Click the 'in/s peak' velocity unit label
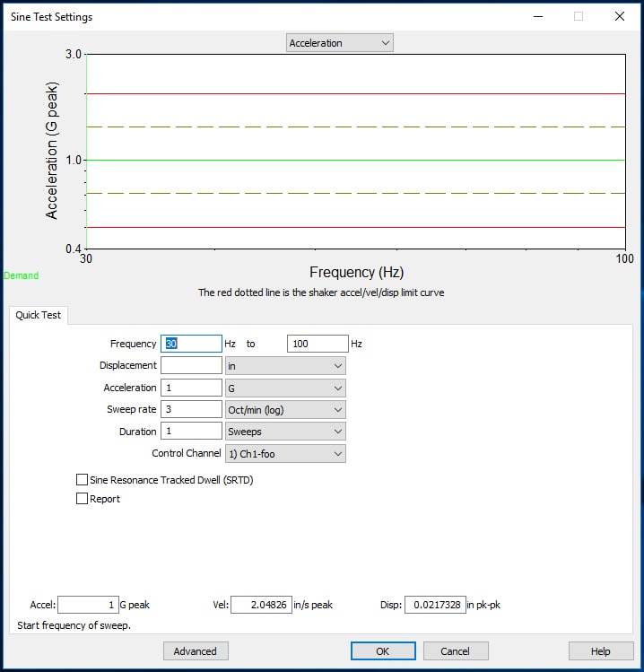 (x=313, y=605)
